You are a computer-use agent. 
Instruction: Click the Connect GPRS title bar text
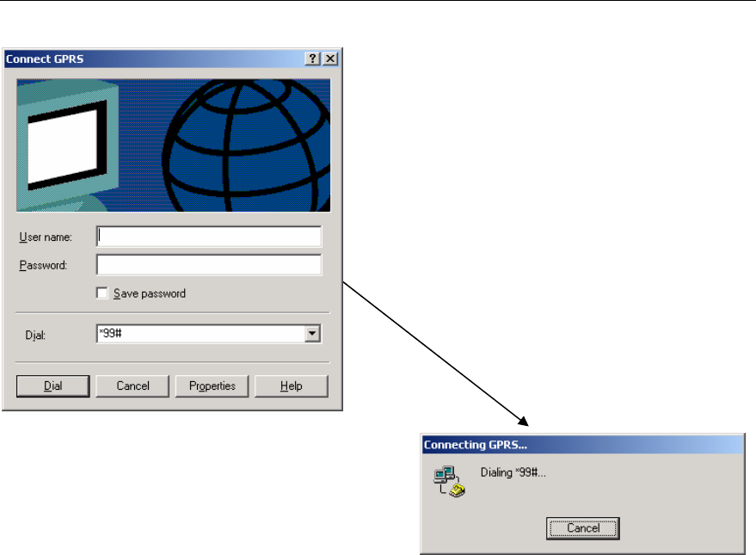[x=45, y=59]
